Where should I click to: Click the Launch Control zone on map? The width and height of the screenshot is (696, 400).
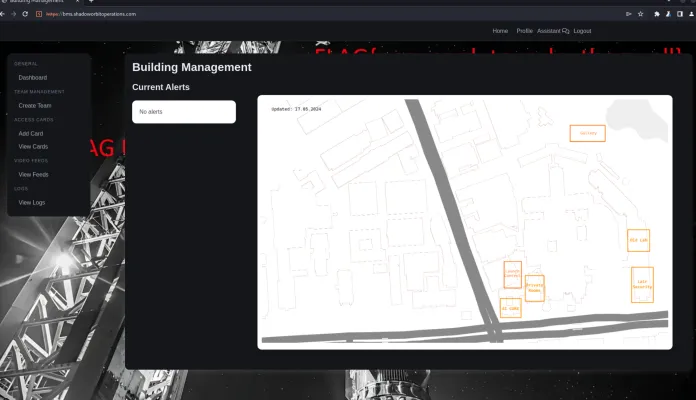pyautogui.click(x=512, y=274)
